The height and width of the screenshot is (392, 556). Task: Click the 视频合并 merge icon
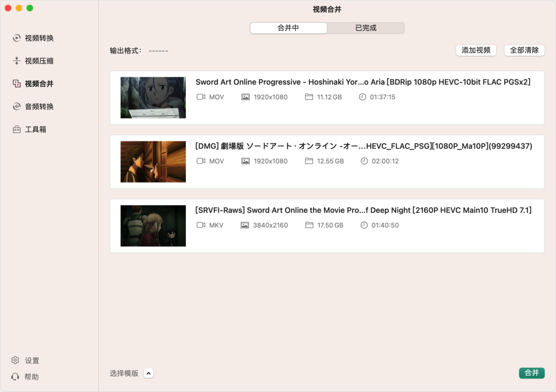click(17, 83)
